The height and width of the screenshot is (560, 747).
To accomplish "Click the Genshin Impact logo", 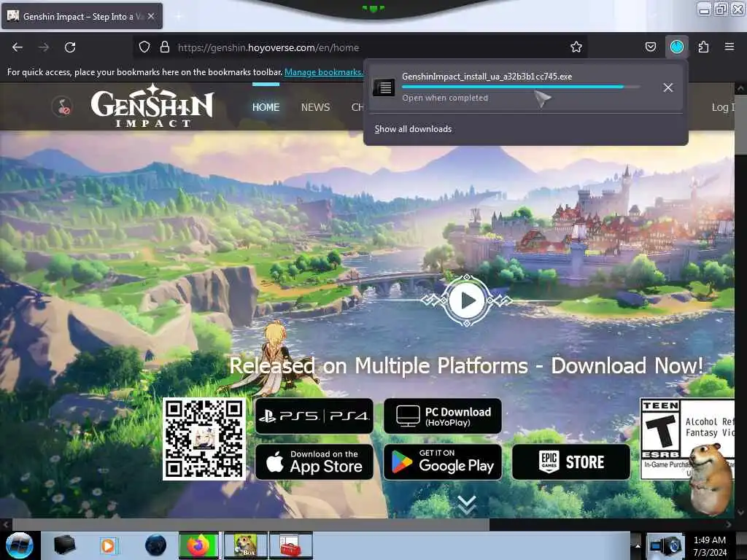I will pyautogui.click(x=152, y=106).
